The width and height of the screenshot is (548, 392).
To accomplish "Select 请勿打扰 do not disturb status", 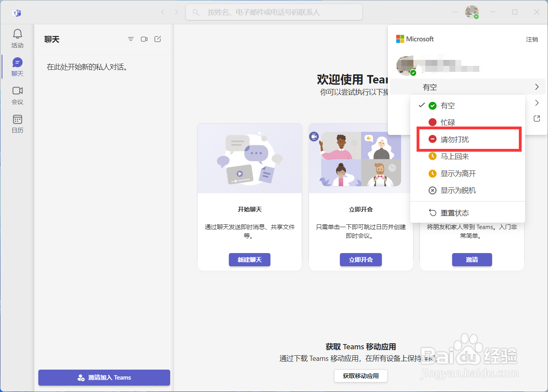I will tap(467, 139).
